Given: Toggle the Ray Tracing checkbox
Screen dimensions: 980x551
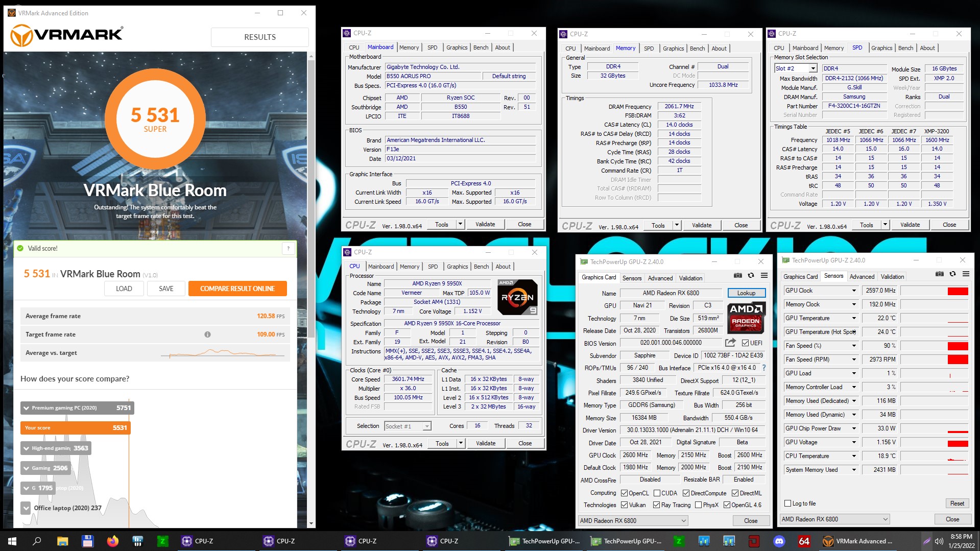Looking at the screenshot, I should click(x=656, y=505).
